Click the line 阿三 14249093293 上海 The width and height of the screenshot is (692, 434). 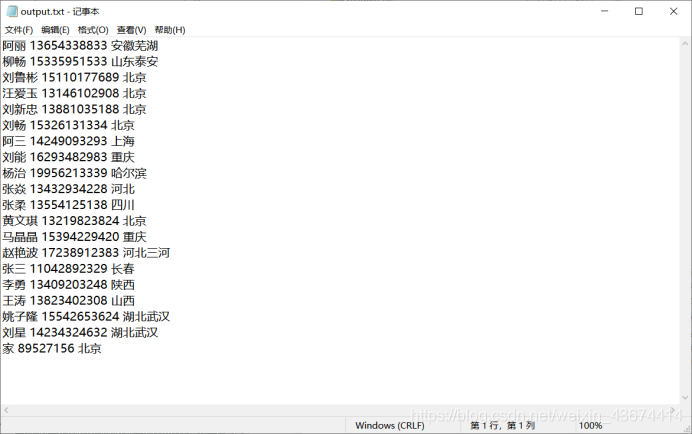[x=68, y=141]
